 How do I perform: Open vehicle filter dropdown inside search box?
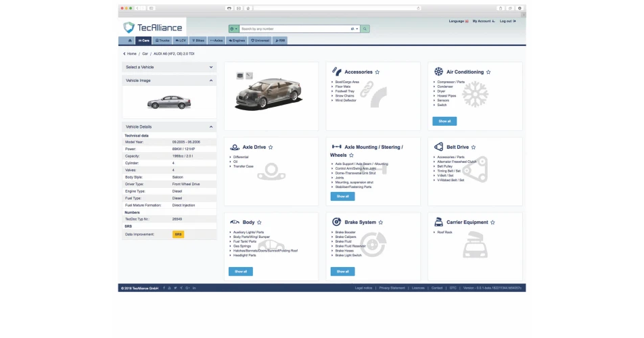pos(355,28)
